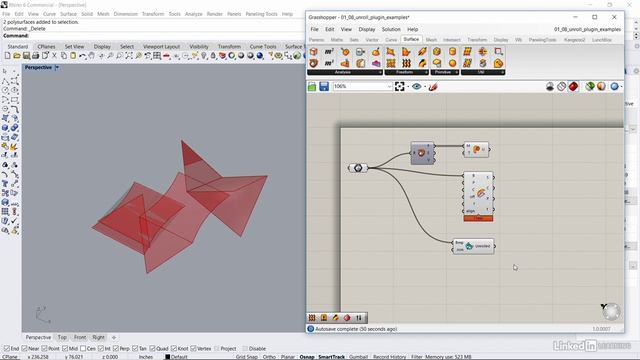Click the Undo arrow icon in Rhino toolbar
This screenshot has height=360, width=640.
(82, 56)
